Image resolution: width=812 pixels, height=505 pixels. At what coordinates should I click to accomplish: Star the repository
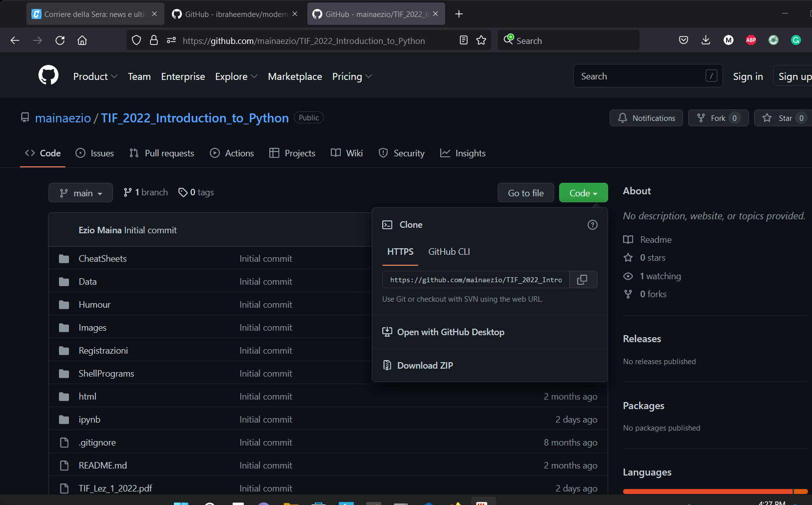pos(783,118)
